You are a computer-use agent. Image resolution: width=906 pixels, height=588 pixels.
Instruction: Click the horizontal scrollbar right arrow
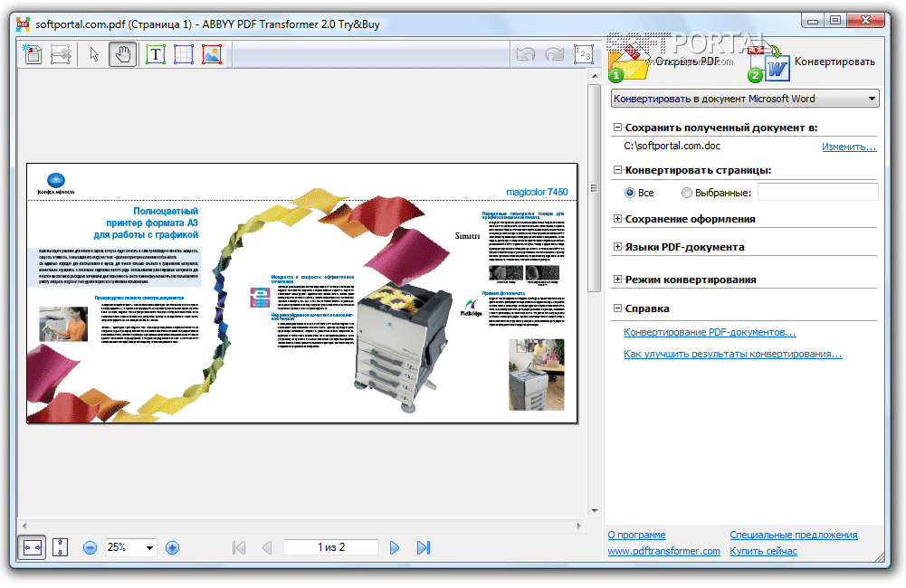coord(579,526)
